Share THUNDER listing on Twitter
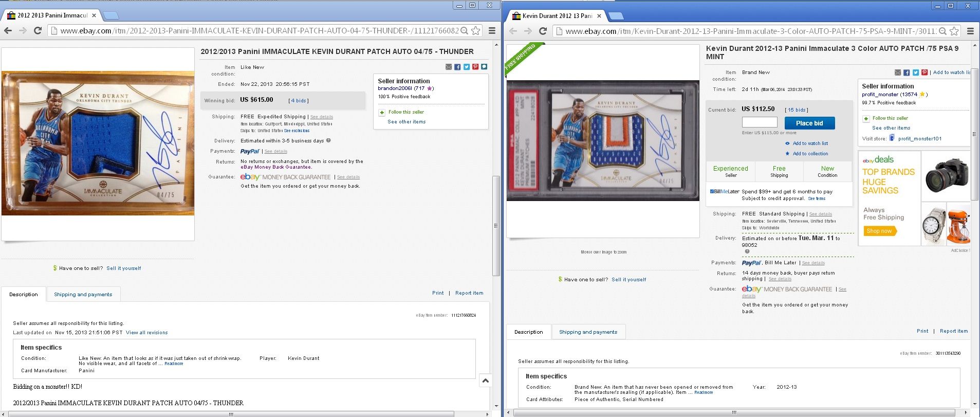 click(467, 67)
